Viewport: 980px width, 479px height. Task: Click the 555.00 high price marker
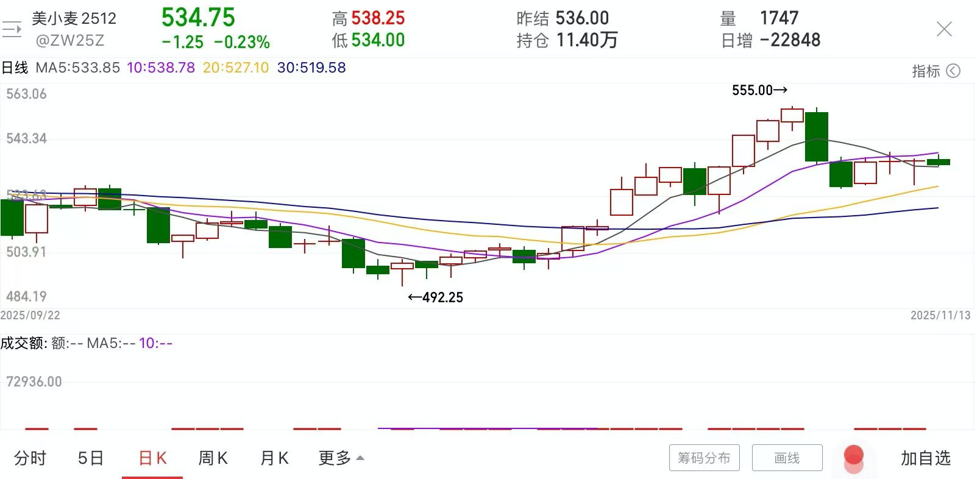(x=759, y=90)
